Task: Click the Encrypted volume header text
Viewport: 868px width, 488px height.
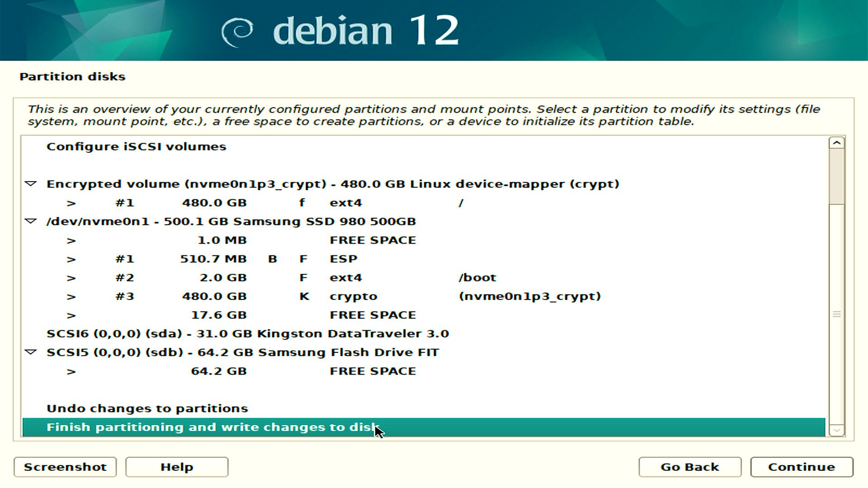Action: [x=333, y=184]
